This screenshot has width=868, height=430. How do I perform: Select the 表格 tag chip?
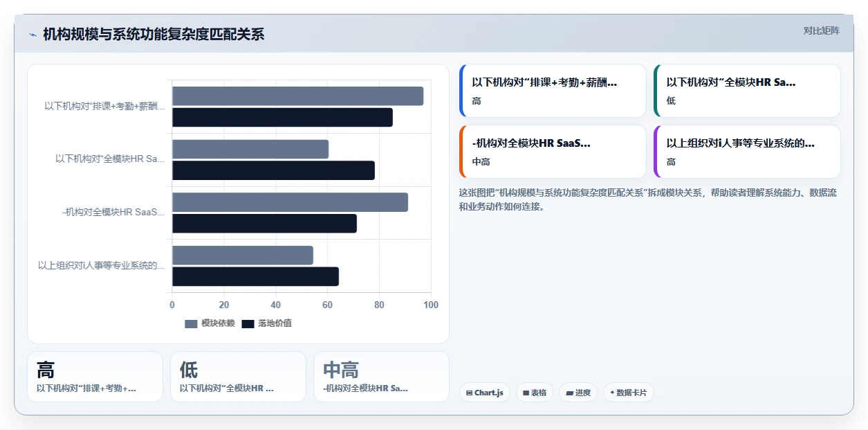(x=535, y=393)
